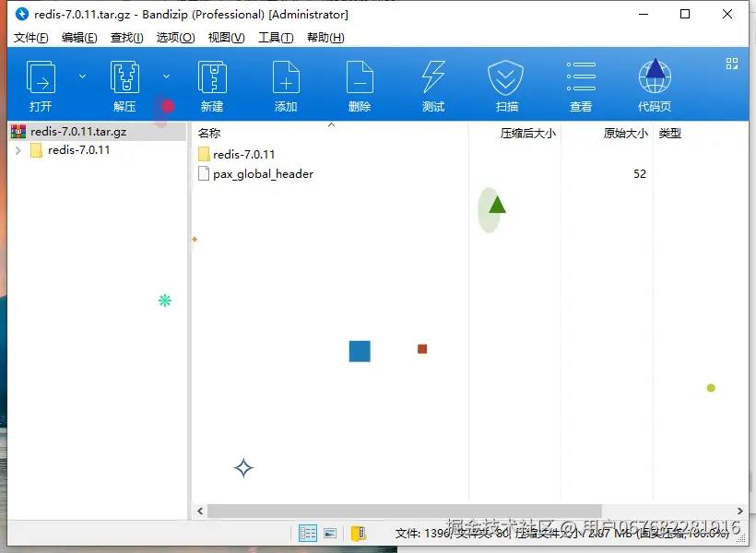756x553 pixels.
Task: Open the dropdown arrow next to 打开
Action: point(82,76)
